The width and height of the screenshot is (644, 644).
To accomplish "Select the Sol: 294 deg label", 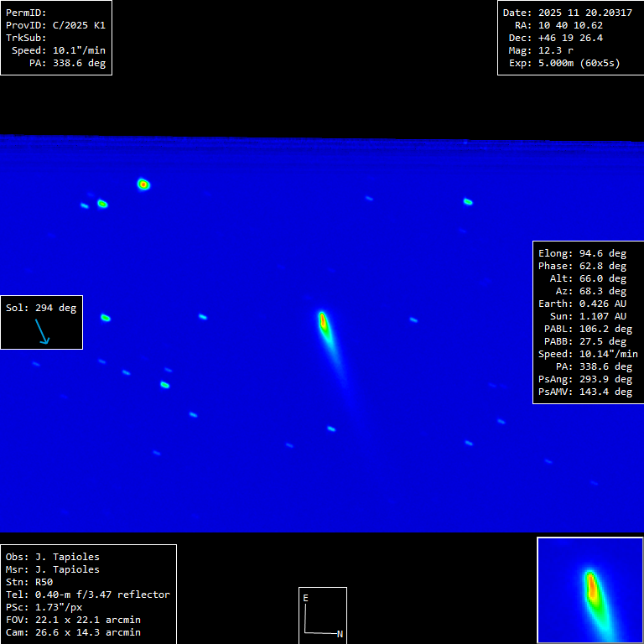I will [41, 308].
